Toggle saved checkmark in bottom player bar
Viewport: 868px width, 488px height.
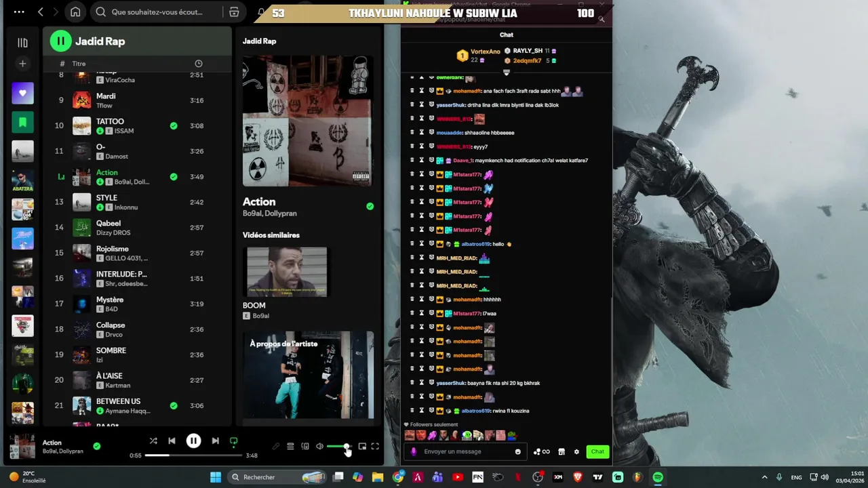(96, 446)
